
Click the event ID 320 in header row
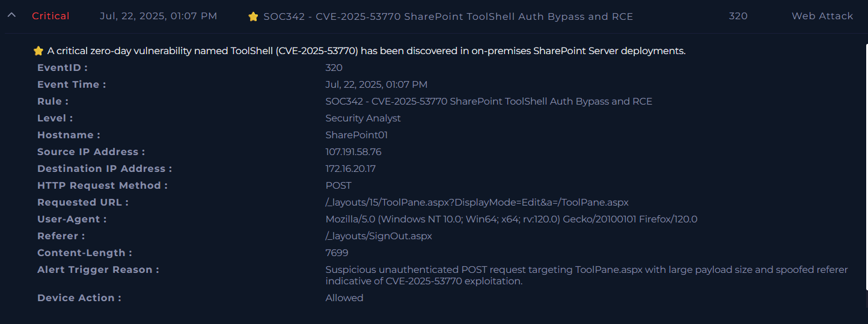(738, 16)
